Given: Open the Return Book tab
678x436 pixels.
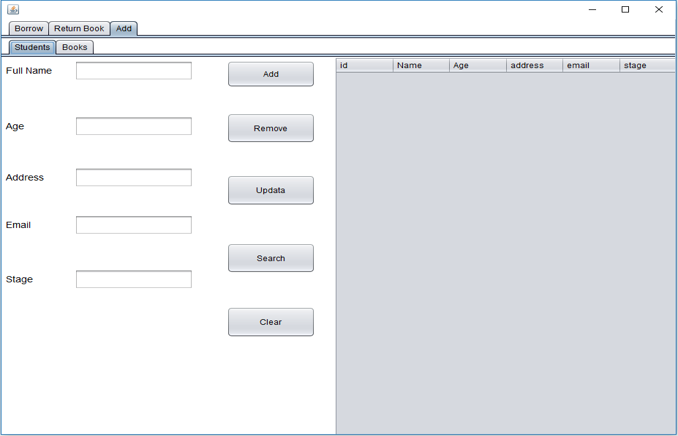Looking at the screenshot, I should point(79,29).
